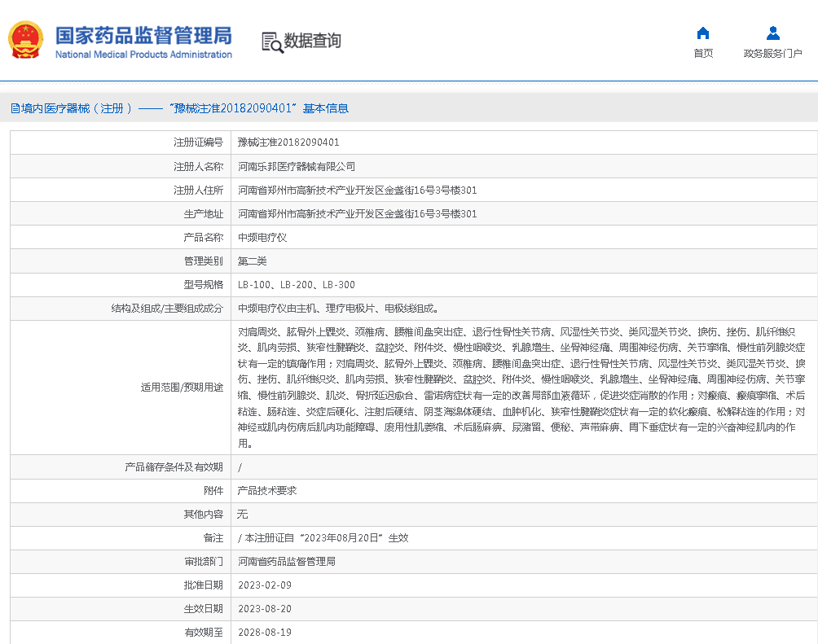Go to 首页 text link
The height and width of the screenshot is (644, 818).
tap(703, 54)
